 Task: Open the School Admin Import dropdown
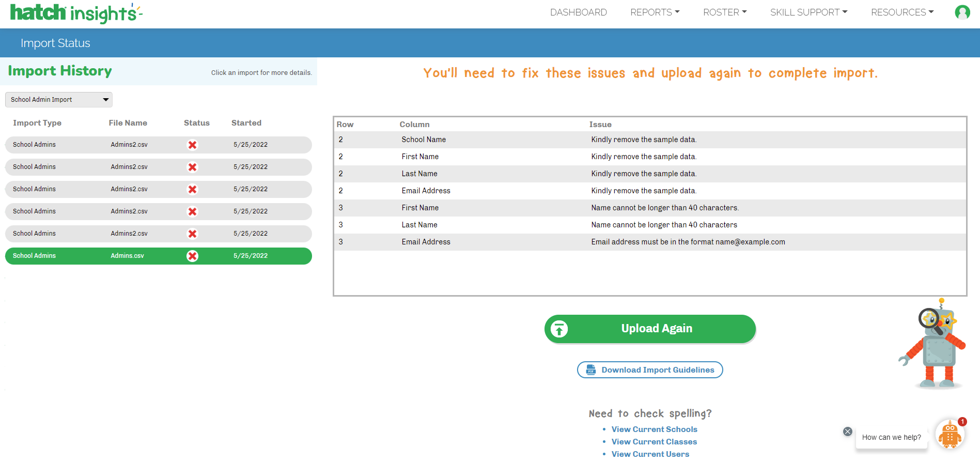pos(59,100)
